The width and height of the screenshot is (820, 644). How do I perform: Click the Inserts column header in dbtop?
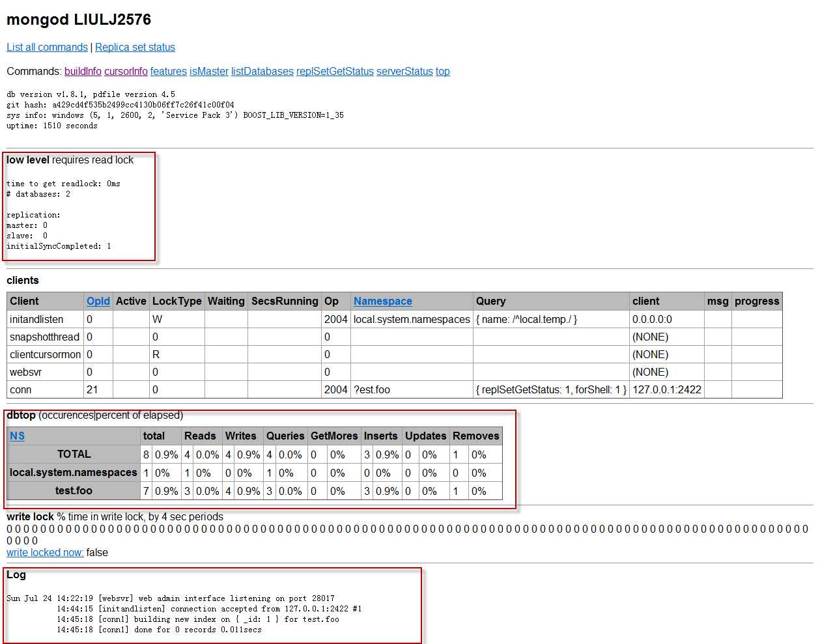pos(381,436)
